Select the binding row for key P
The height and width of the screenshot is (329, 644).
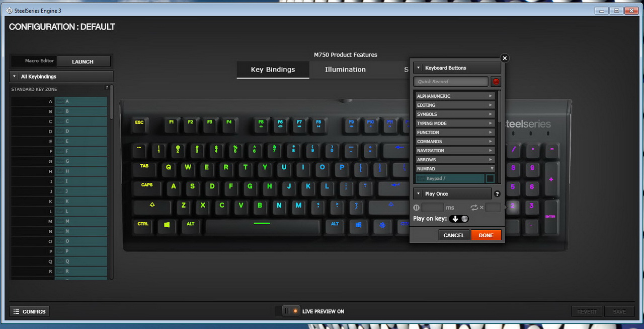pyautogui.click(x=59, y=251)
